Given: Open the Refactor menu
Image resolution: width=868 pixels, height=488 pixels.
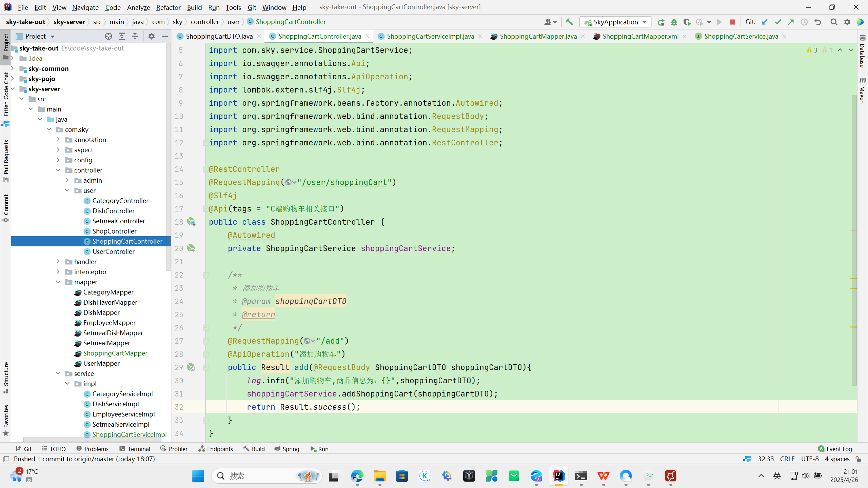Looking at the screenshot, I should pyautogui.click(x=168, y=7).
